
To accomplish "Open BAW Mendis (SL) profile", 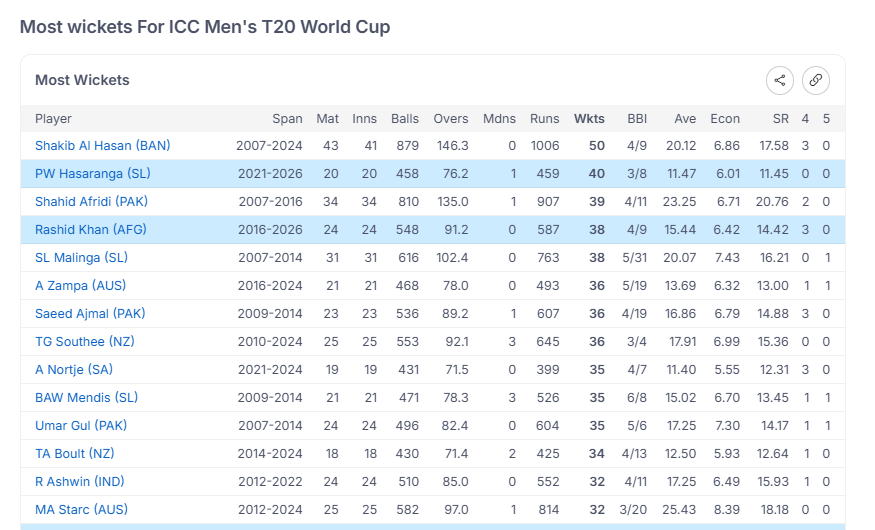I will click(x=86, y=398).
